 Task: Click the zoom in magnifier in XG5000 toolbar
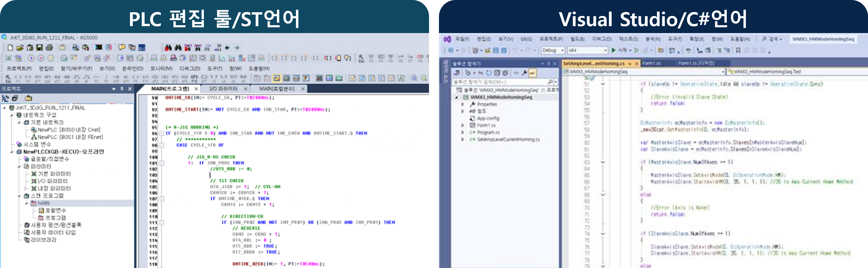[x=414, y=78]
